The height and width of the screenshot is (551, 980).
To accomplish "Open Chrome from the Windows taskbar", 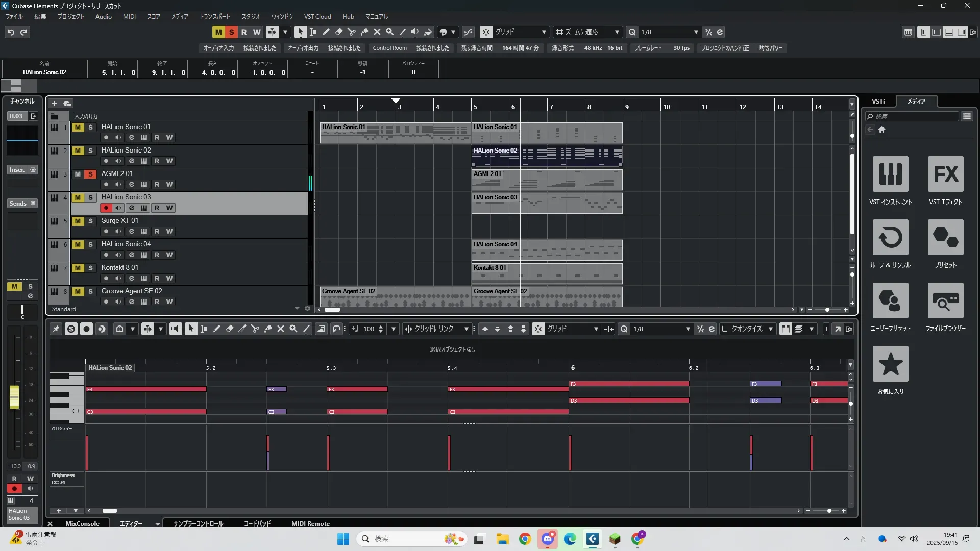I will pyautogui.click(x=525, y=539).
